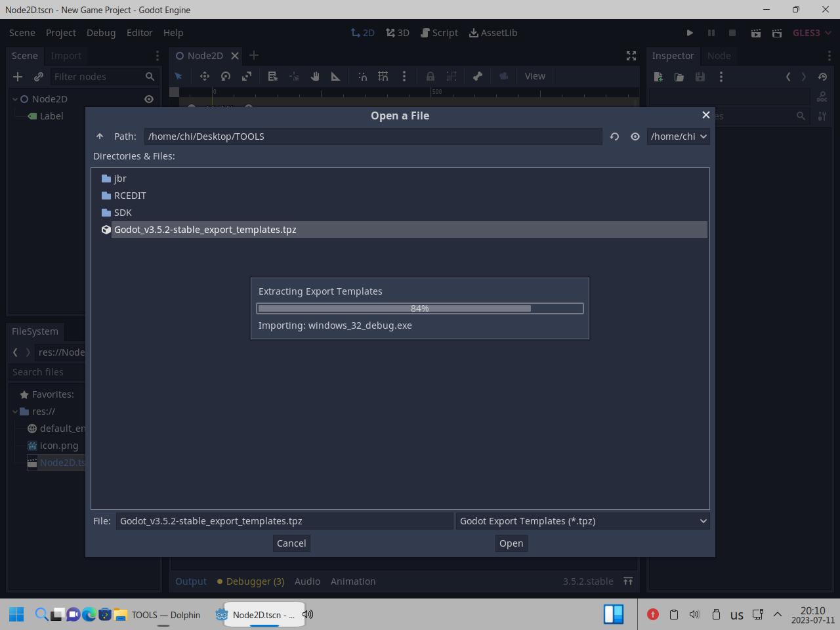Create a new resource in Inspector
840x630 pixels.
(x=658, y=77)
